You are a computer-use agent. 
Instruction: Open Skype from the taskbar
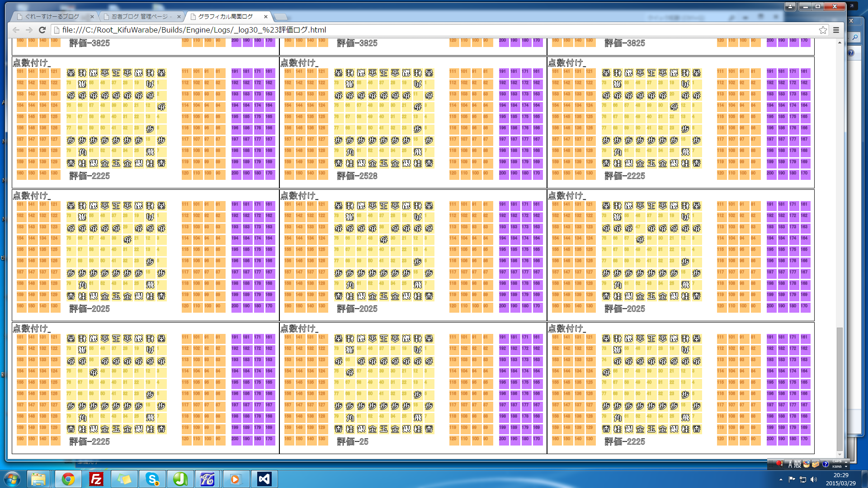pos(152,479)
